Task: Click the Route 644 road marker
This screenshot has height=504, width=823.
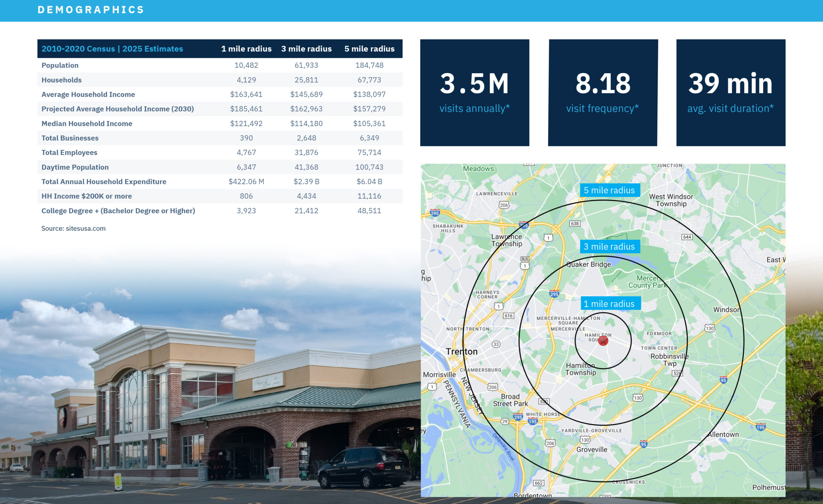Action: coord(687,237)
